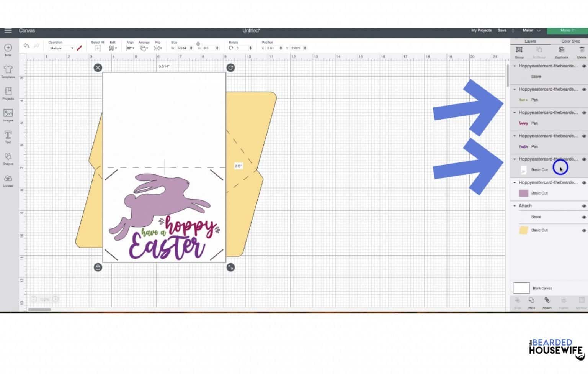Open the Images library icon
The height and width of the screenshot is (374, 588).
pos(8,114)
